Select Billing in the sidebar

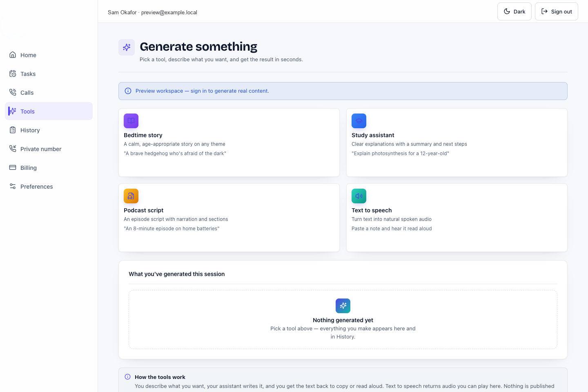pyautogui.click(x=49, y=167)
